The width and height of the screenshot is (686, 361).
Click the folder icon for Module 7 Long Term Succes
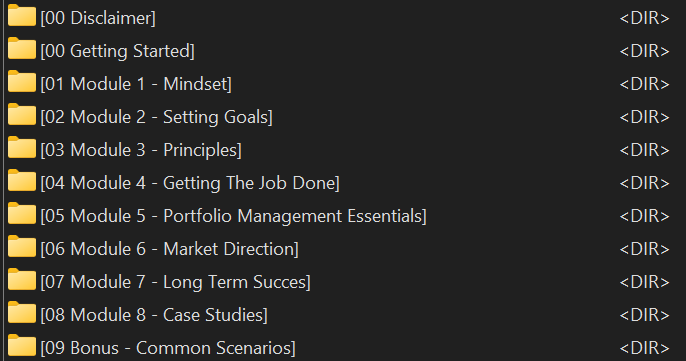pyautogui.click(x=22, y=280)
